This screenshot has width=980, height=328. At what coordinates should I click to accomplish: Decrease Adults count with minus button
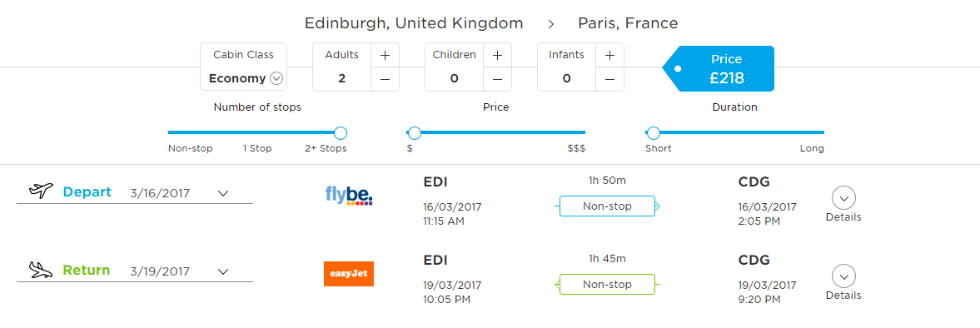[385, 79]
